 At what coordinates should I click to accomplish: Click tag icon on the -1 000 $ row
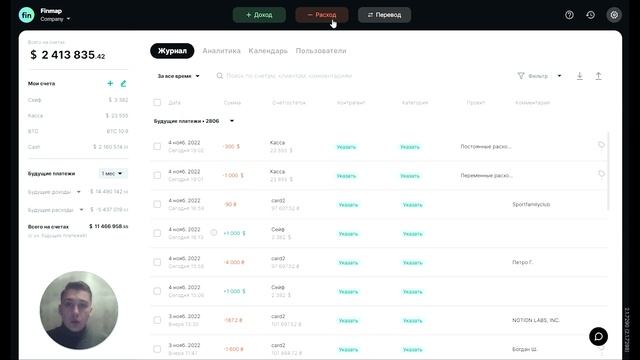click(x=601, y=174)
